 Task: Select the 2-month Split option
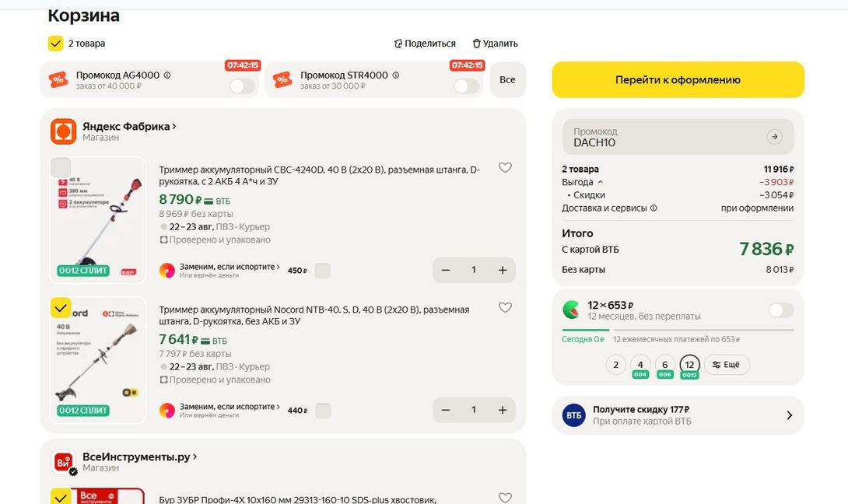tap(615, 365)
